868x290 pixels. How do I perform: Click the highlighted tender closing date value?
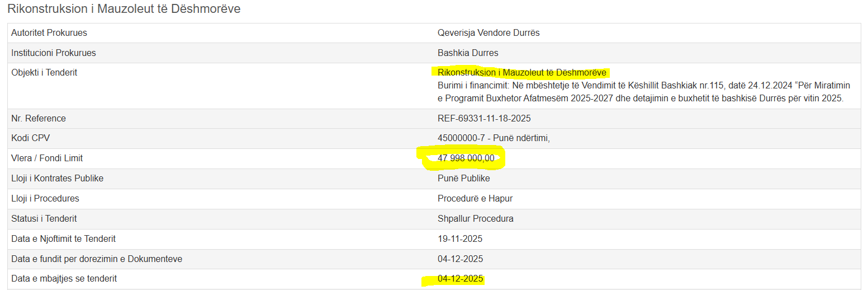(x=460, y=279)
